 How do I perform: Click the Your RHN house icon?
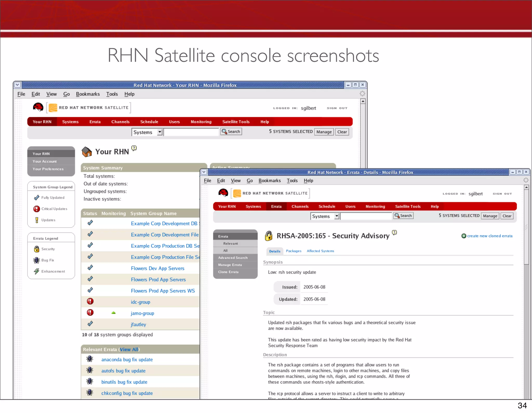pyautogui.click(x=87, y=152)
